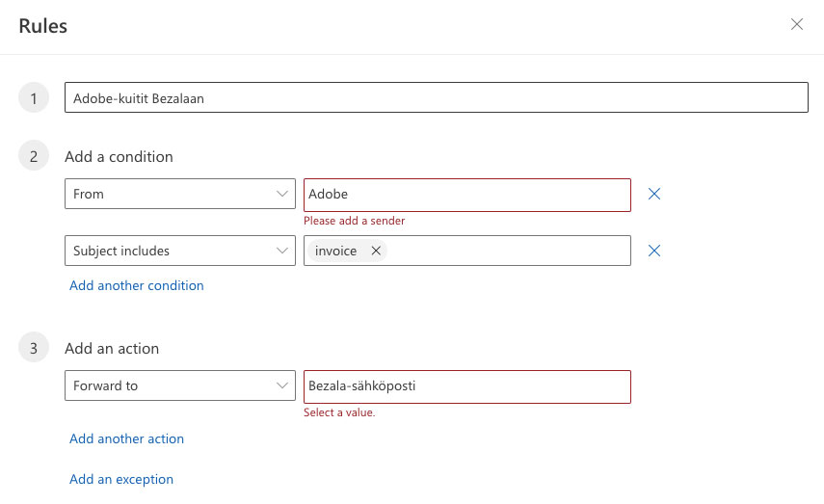Viewport: 824px width, 504px height.
Task: Remove the From condition row
Action: 654,194
